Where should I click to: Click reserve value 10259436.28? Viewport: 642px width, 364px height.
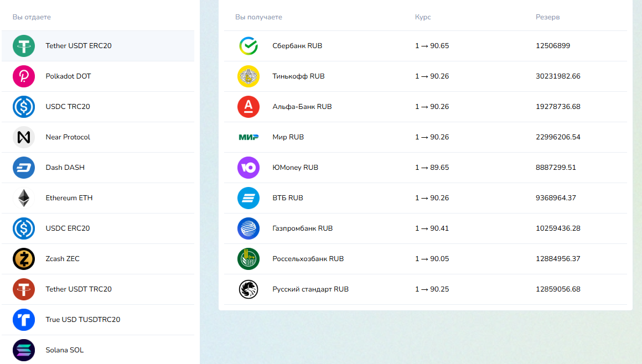pos(558,228)
